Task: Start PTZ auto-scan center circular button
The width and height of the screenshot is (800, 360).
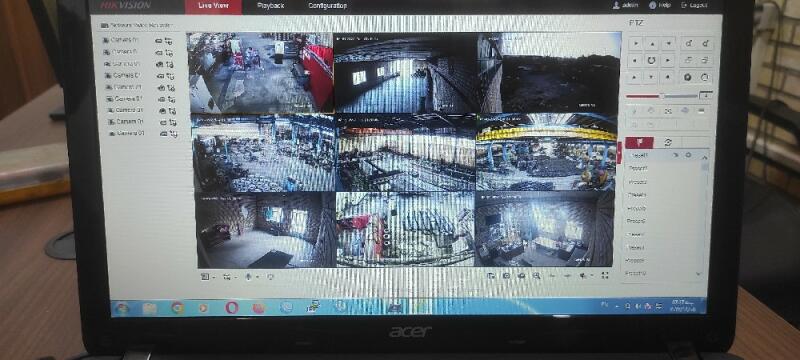Action: click(652, 61)
